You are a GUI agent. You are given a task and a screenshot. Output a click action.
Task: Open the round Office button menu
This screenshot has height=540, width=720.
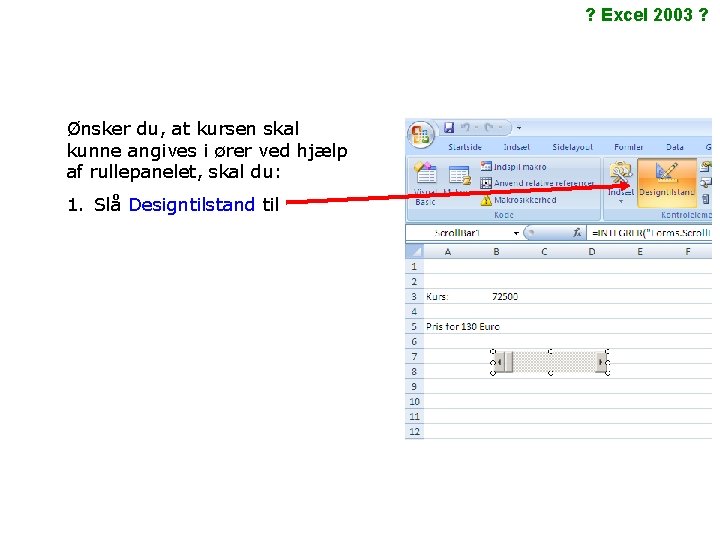click(x=420, y=134)
